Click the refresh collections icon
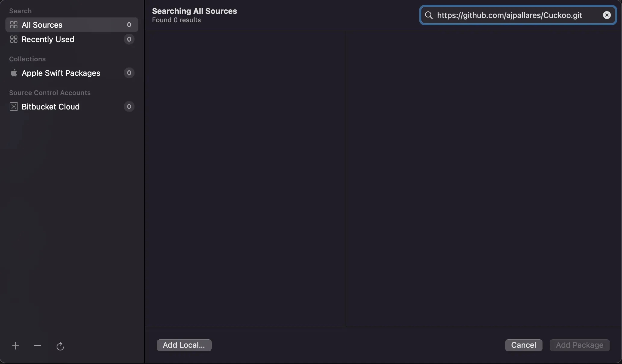 pos(60,346)
